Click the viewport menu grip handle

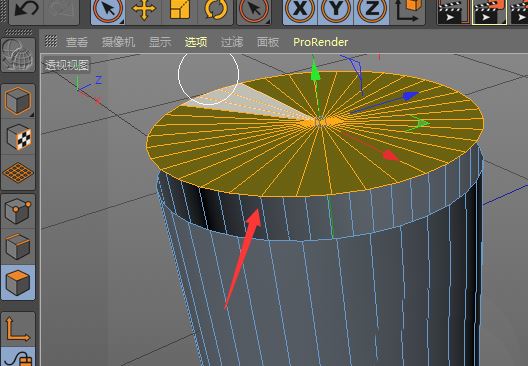(51, 41)
